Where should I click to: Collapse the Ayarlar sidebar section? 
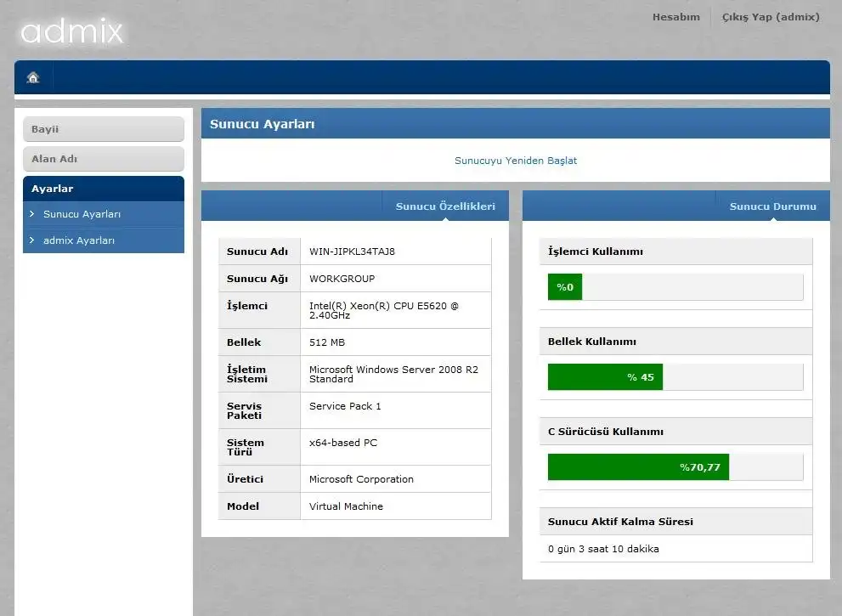104,189
